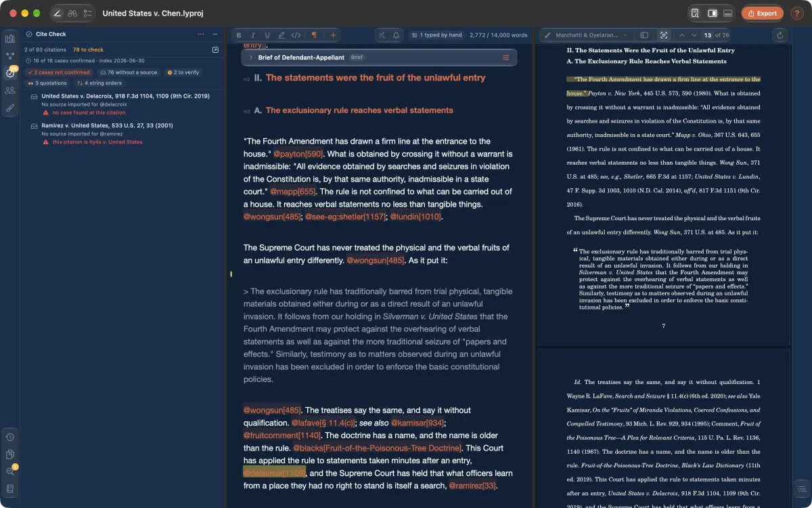Click the @lundin[1010] citation

coord(416,217)
